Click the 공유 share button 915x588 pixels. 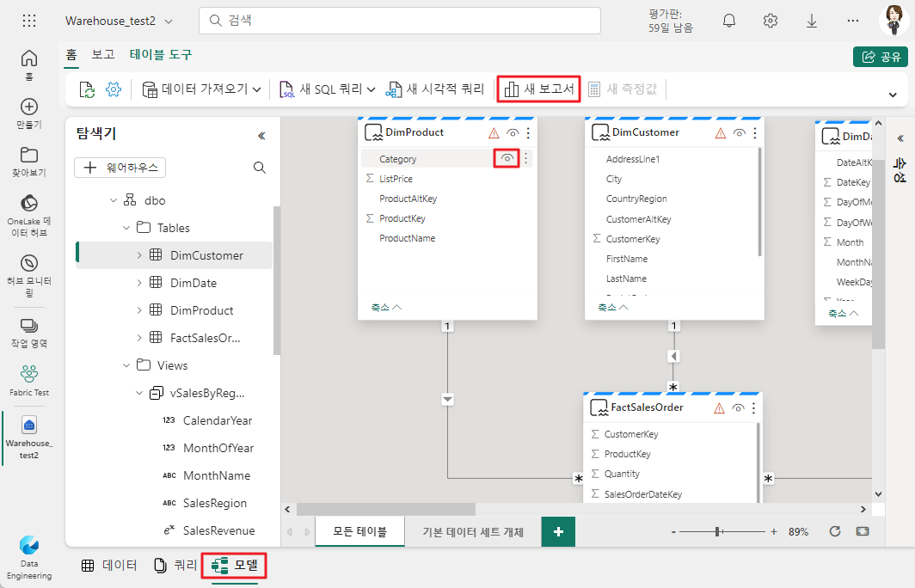pos(881,57)
